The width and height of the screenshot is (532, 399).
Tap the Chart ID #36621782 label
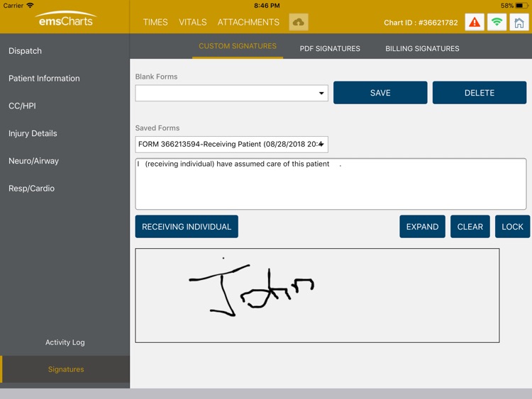[421, 23]
